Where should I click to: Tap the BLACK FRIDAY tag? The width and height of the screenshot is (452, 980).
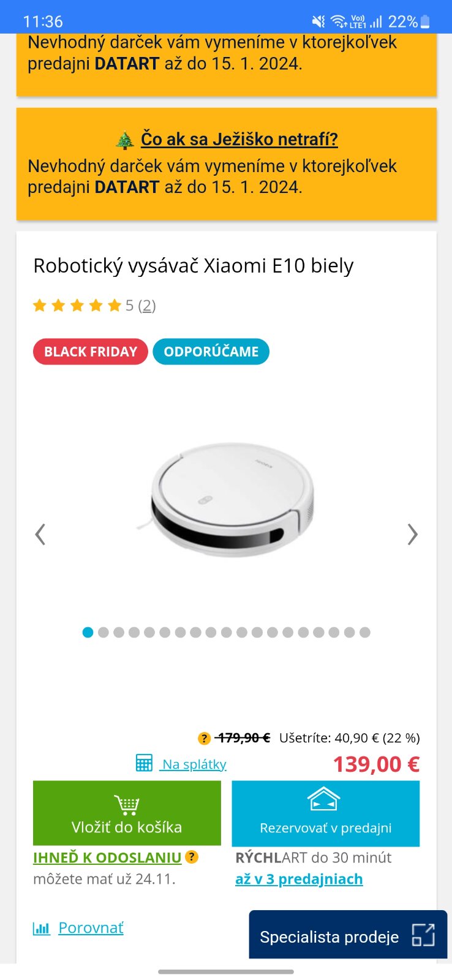tap(90, 352)
